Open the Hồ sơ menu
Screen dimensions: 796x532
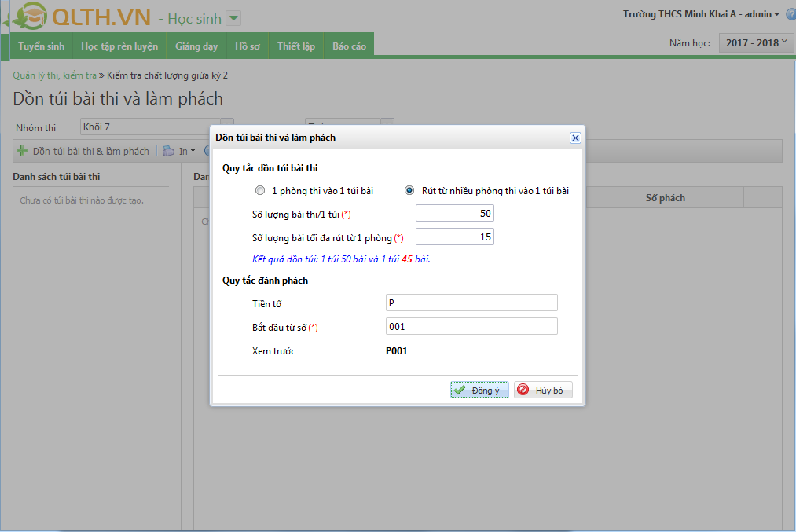248,46
